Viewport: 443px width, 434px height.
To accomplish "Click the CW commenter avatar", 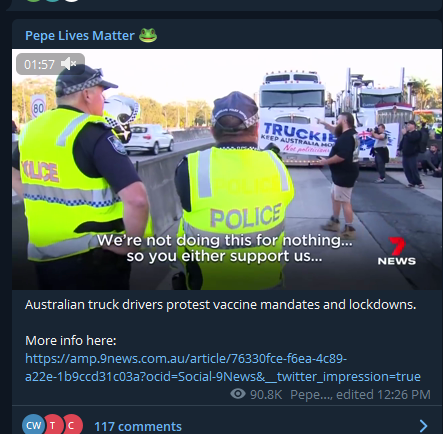I will coord(33,425).
